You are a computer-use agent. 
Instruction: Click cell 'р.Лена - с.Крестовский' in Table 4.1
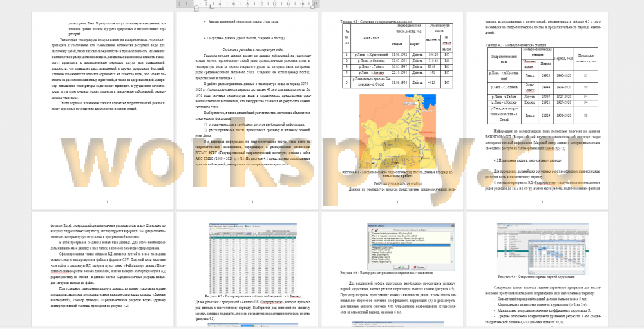click(x=372, y=55)
